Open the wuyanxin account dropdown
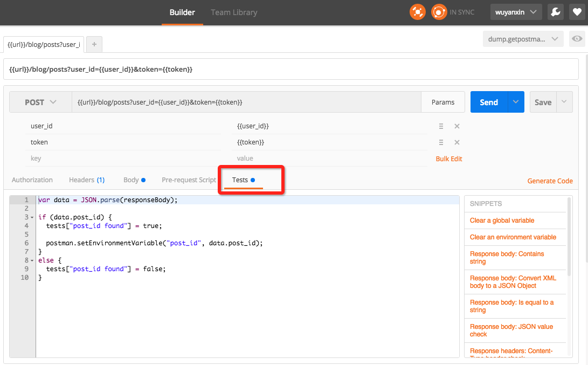This screenshot has width=588, height=365. (516, 12)
